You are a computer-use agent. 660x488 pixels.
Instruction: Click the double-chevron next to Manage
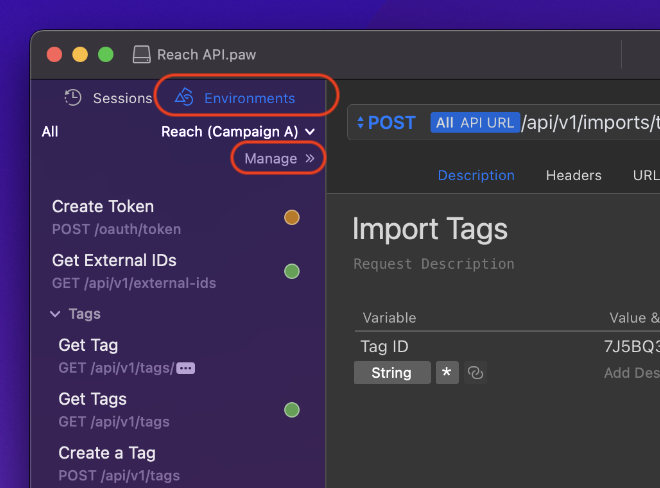[310, 158]
